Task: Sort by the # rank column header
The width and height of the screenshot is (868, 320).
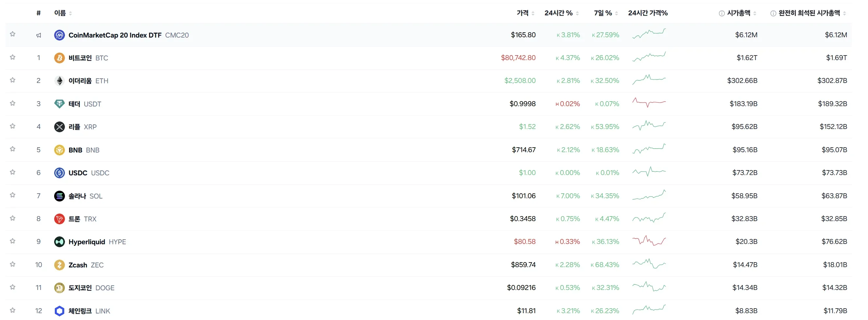Action: pyautogui.click(x=38, y=13)
